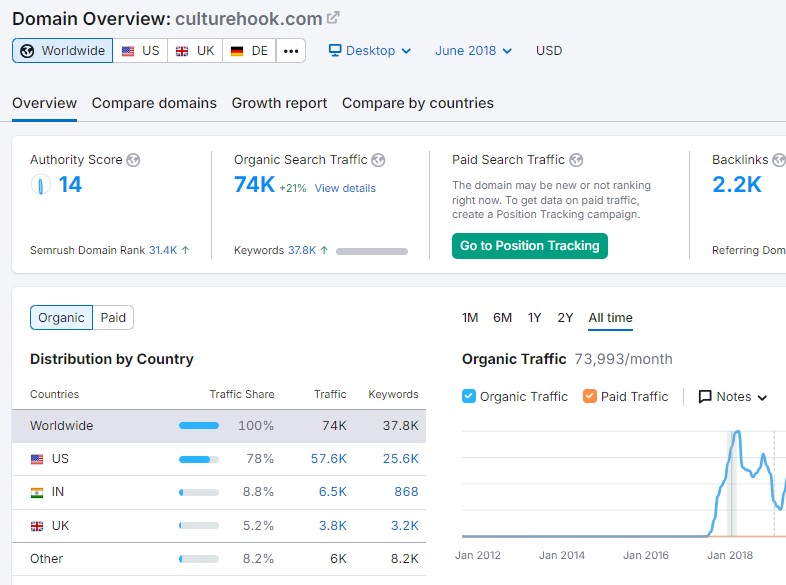This screenshot has height=585, width=786.
Task: Click 'Other' in the country table
Action: point(47,558)
